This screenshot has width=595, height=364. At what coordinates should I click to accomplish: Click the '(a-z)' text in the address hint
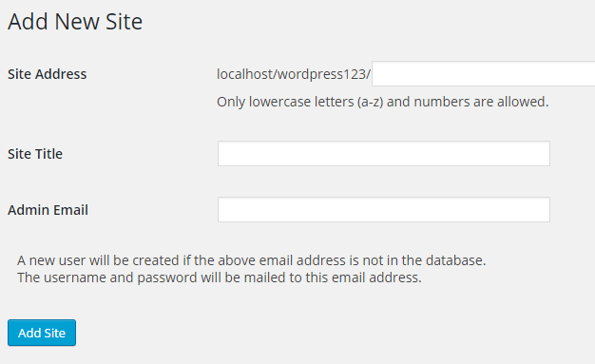(370, 102)
